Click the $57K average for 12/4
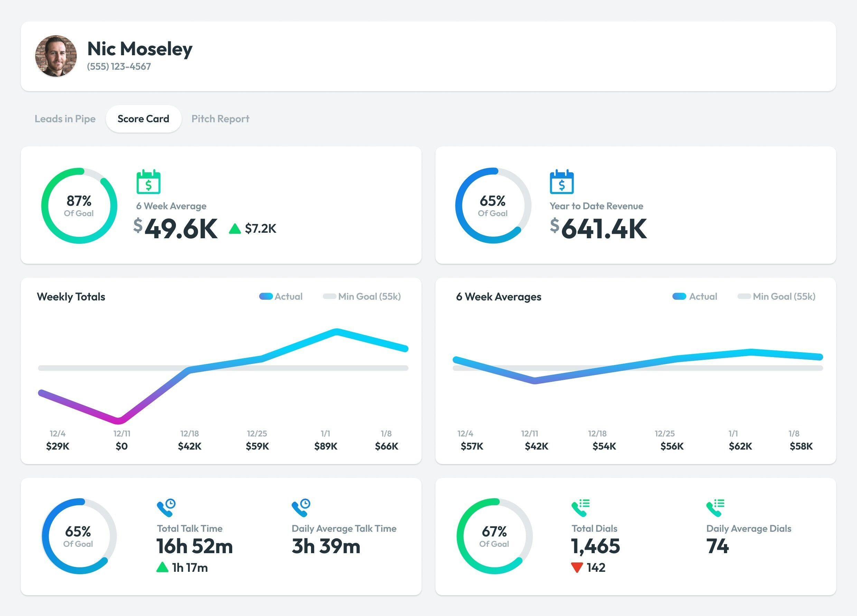Screen dimensions: 857x616 click(x=472, y=446)
